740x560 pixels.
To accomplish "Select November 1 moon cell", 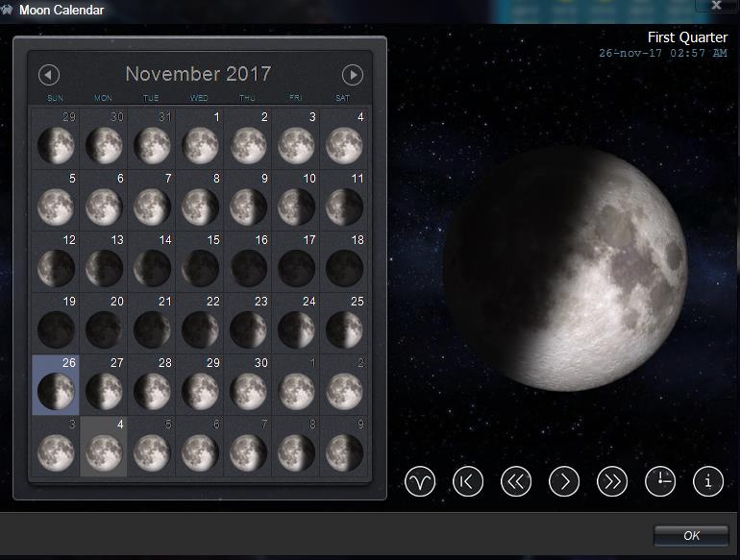I will (x=200, y=139).
